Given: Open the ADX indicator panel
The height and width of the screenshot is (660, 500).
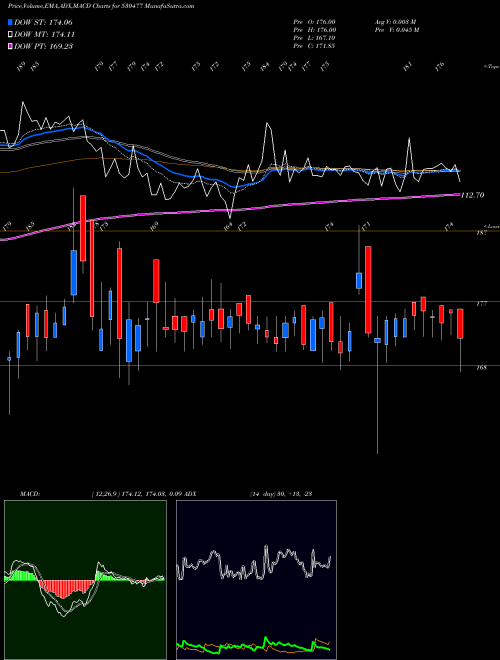Looking at the screenshot, I should [x=256, y=580].
